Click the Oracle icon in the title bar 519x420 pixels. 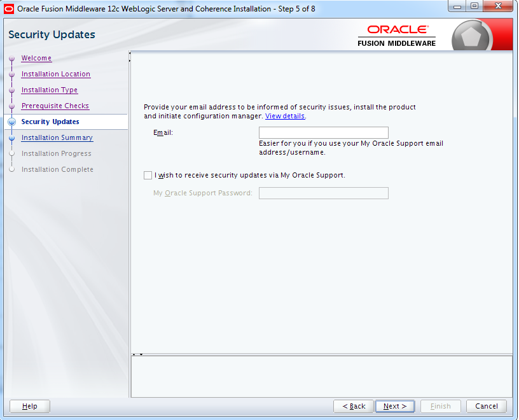tap(9, 7)
